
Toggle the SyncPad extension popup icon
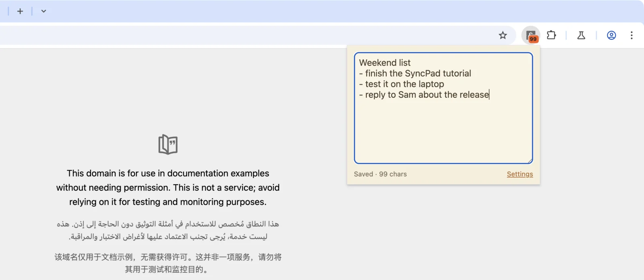pyautogui.click(x=531, y=35)
